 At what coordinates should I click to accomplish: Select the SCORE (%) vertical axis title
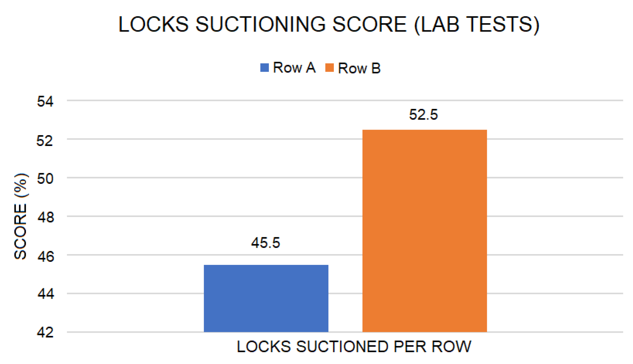point(21,216)
